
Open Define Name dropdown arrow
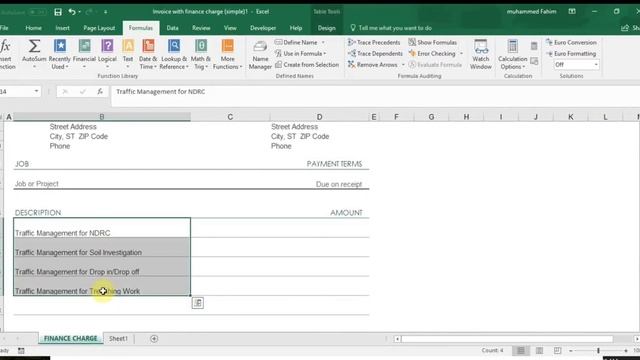(323, 42)
